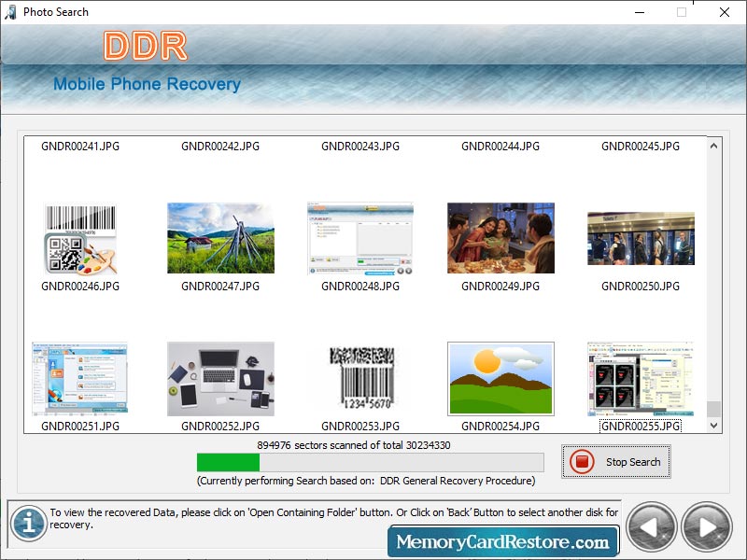Click the GNDR00252.JPG file name label

point(220,427)
